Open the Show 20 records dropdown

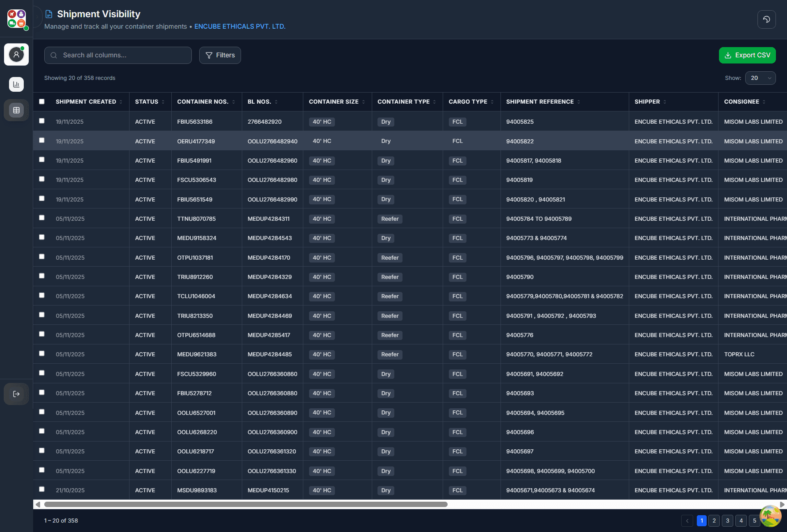760,78
